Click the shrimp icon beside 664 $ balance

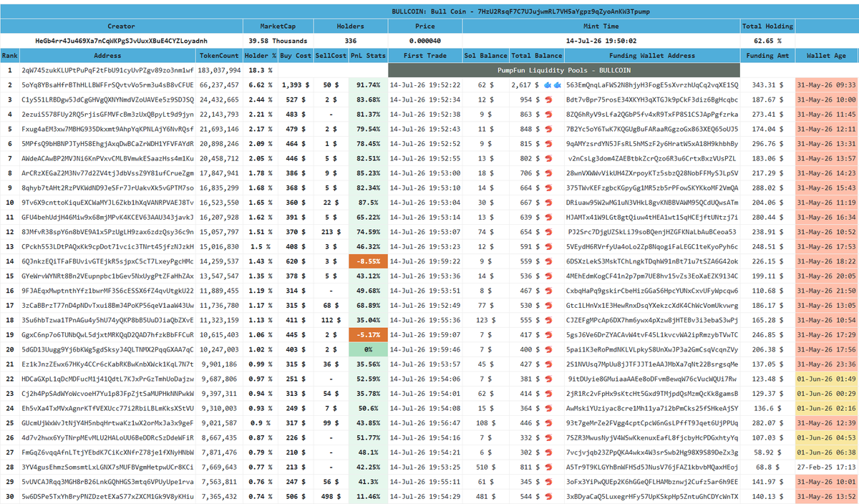[548, 188]
